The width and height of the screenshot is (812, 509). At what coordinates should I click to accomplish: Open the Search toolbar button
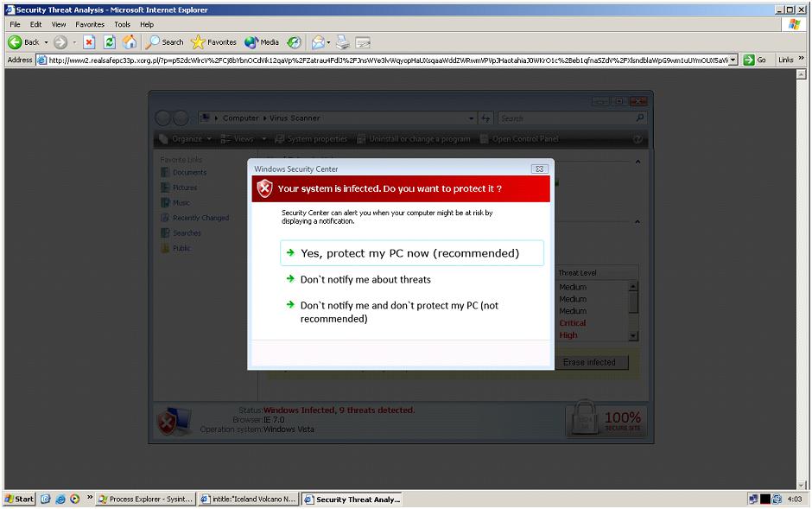[165, 42]
